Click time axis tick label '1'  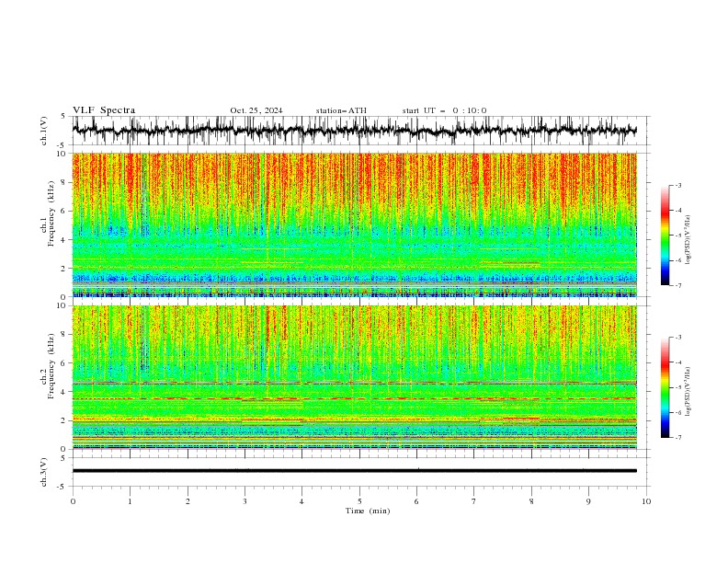(x=130, y=501)
